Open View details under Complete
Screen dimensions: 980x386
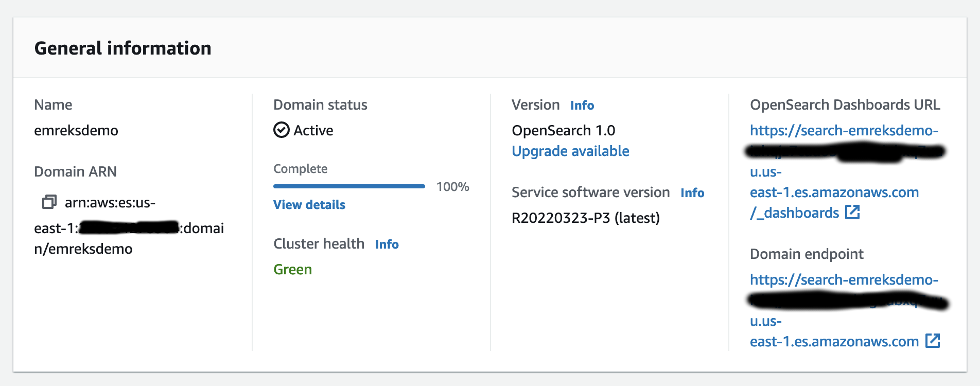pyautogui.click(x=309, y=205)
